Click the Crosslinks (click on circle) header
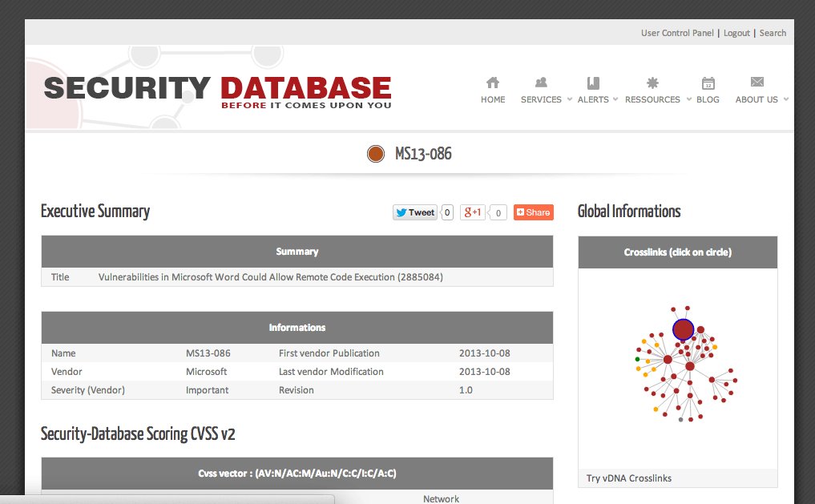Screen dimensions: 815x504 [x=678, y=252]
